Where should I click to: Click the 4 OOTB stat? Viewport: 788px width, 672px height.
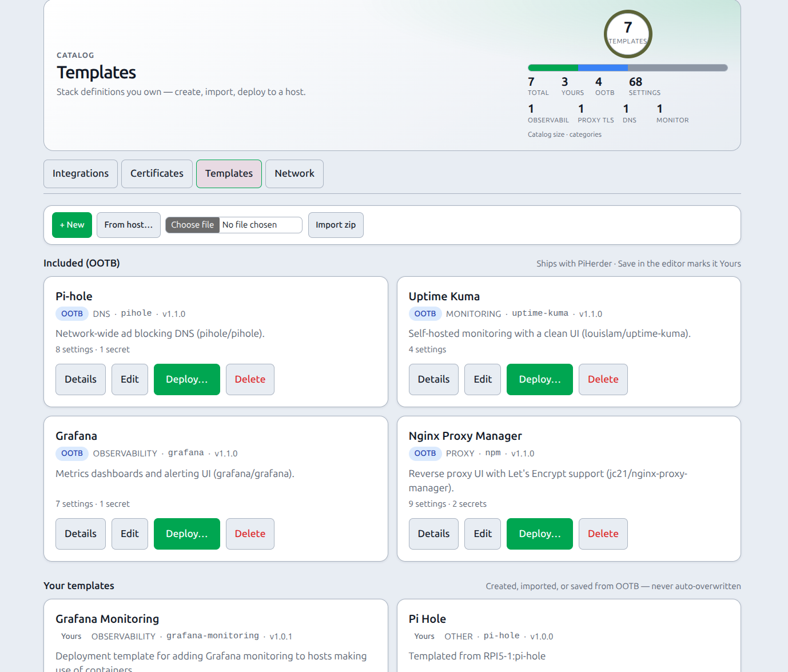click(x=604, y=86)
